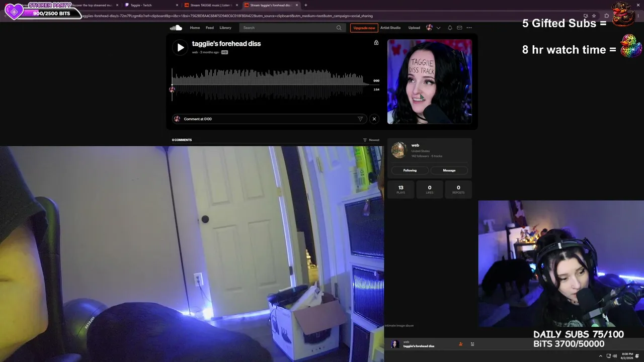
Task: Send the comment with the arrow icon
Action: pos(360,119)
